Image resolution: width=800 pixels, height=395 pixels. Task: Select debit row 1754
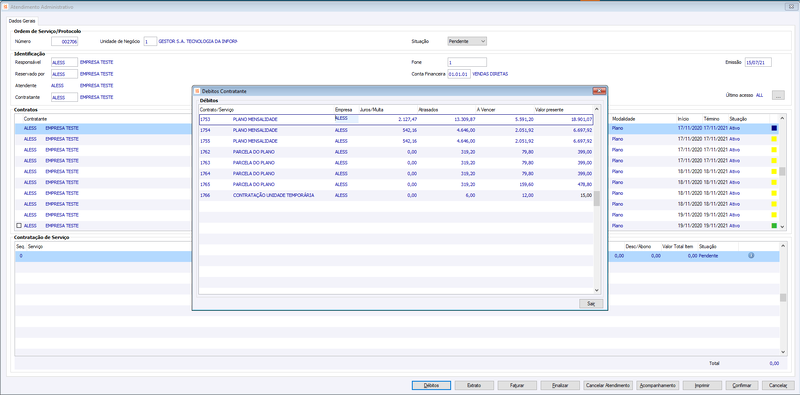pos(396,130)
